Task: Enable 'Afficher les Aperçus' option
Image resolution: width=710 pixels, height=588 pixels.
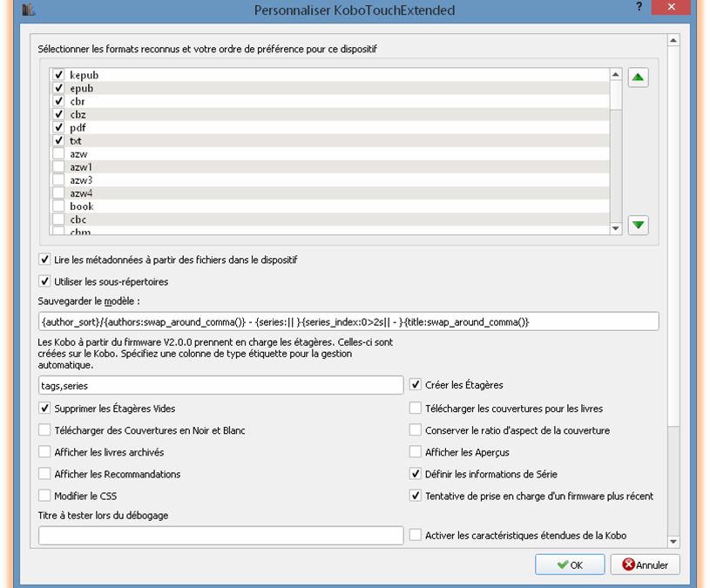Action: (416, 452)
